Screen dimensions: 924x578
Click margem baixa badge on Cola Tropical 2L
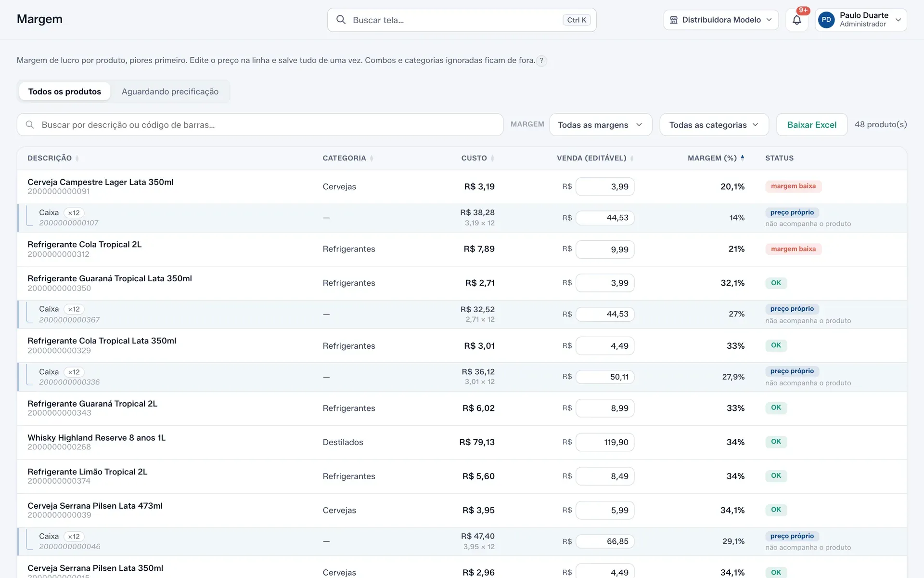[x=793, y=249]
